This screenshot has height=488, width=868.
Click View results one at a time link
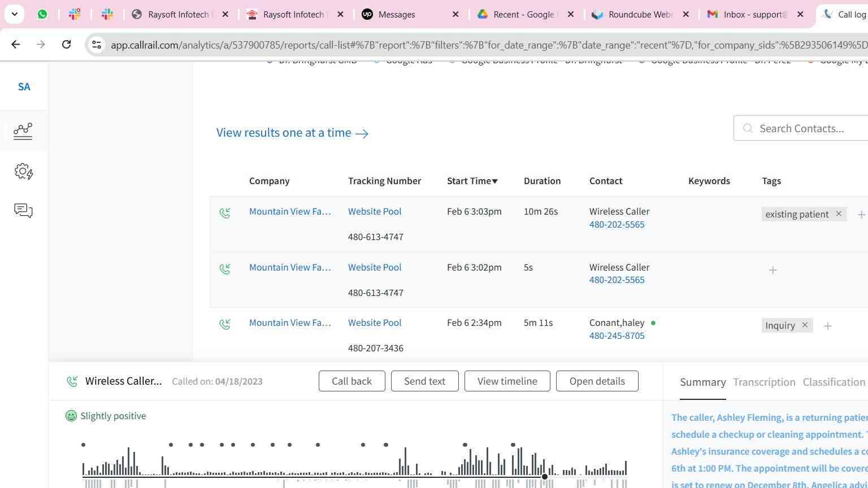click(292, 133)
